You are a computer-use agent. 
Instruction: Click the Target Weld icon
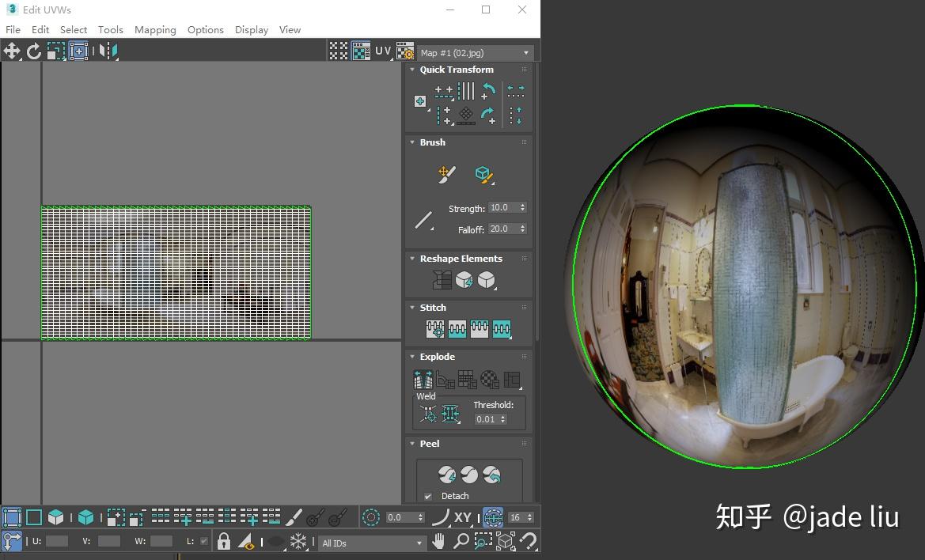point(428,414)
